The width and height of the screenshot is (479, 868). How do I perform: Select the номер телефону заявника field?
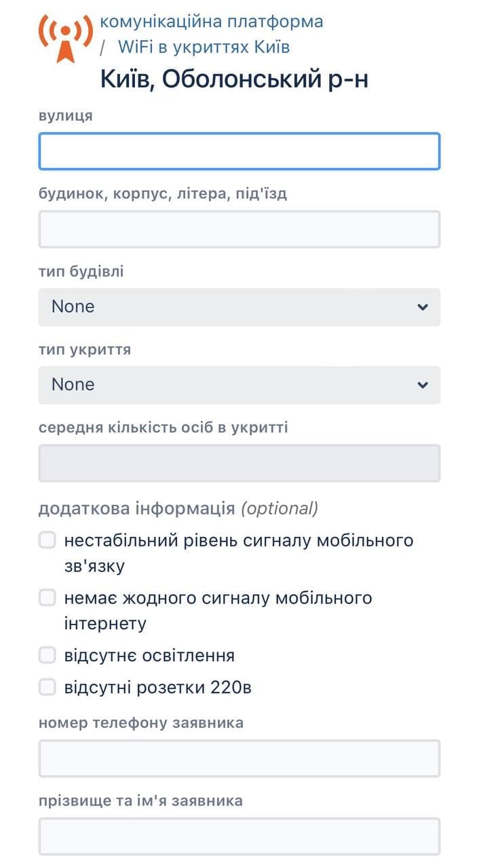tap(239, 758)
